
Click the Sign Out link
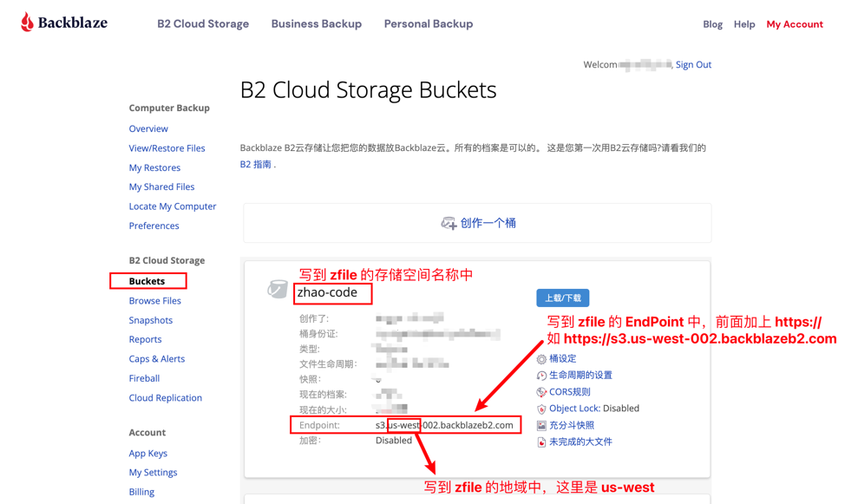tap(693, 65)
